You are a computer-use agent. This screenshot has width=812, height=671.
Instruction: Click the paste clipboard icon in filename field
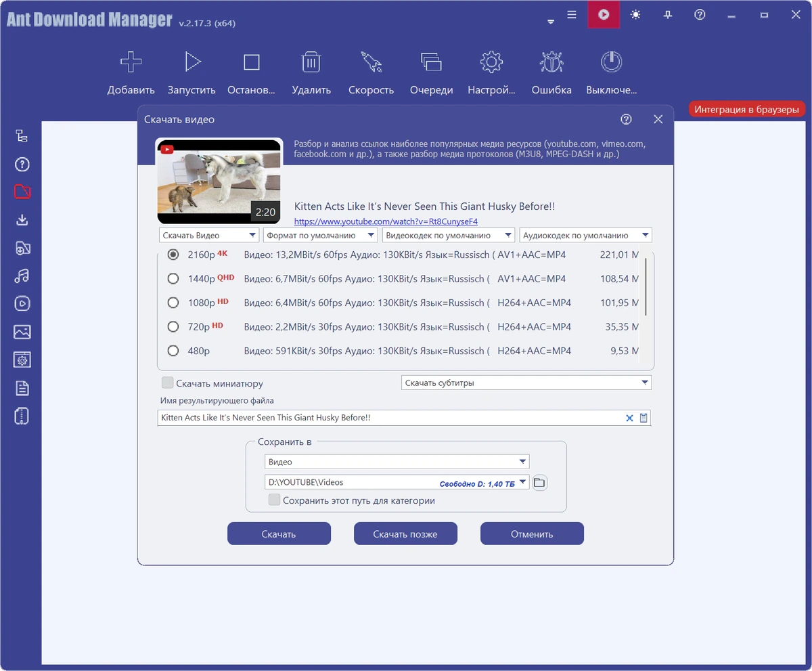[644, 418]
